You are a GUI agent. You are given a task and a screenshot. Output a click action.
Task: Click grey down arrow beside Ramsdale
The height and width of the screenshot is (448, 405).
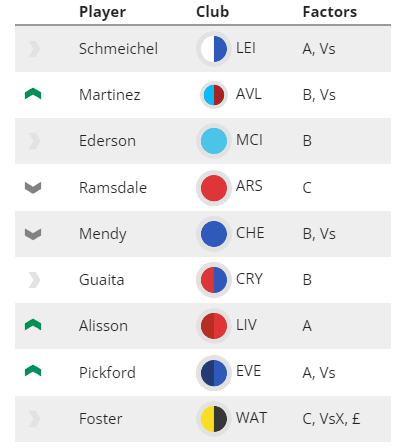33,188
